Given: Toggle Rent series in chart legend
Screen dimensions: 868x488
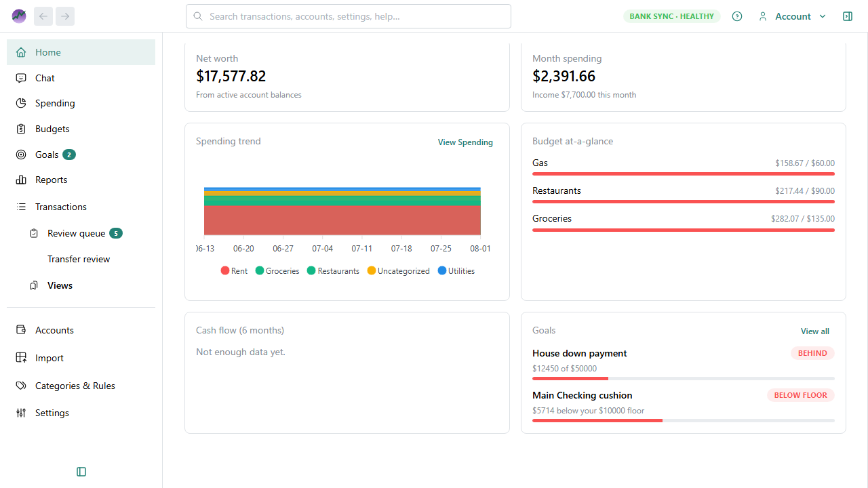Looking at the screenshot, I should [234, 271].
